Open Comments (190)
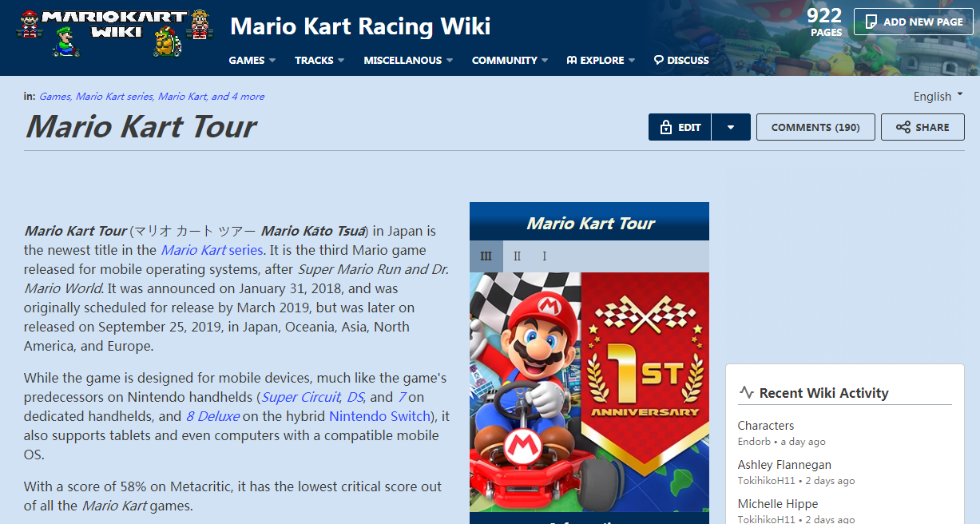The image size is (980, 524). pyautogui.click(x=815, y=127)
